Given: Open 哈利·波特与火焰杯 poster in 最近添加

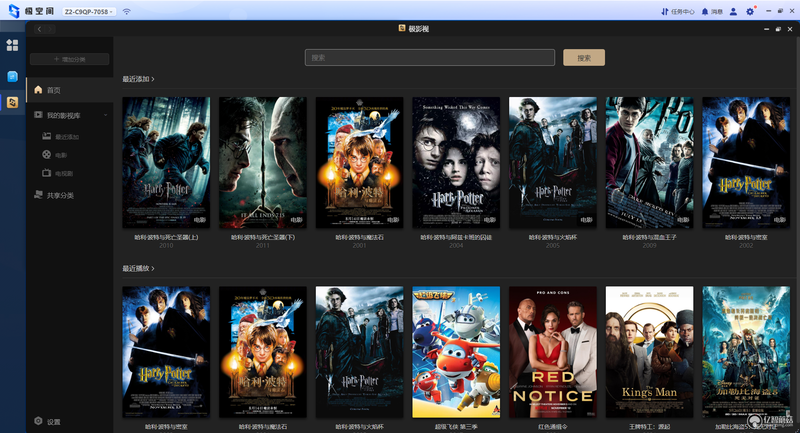Looking at the screenshot, I should 553,163.
